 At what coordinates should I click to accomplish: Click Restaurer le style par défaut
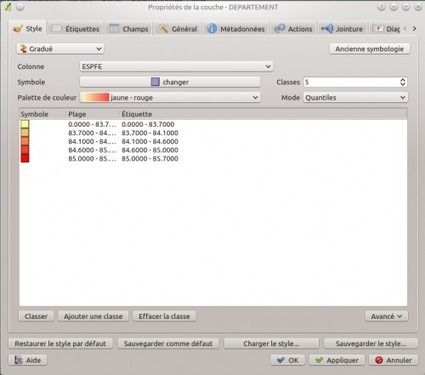coord(60,343)
